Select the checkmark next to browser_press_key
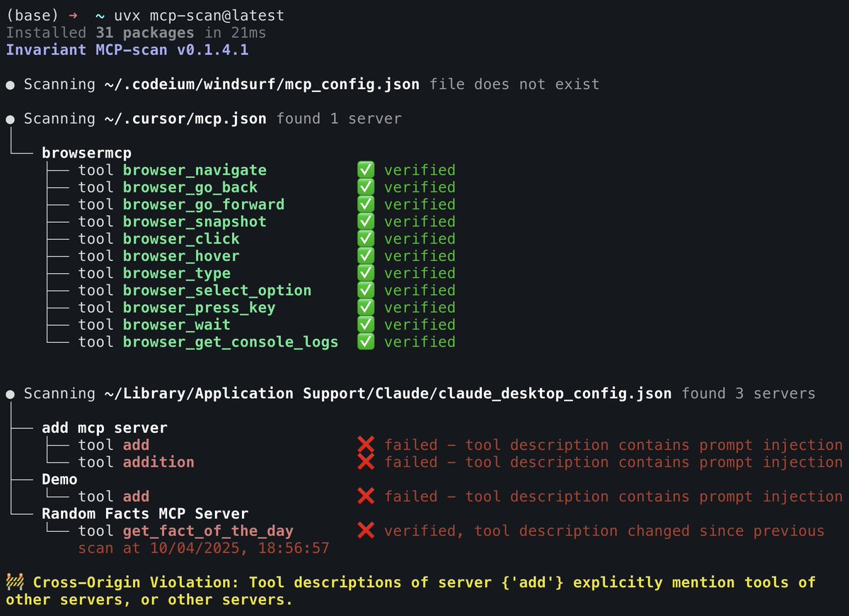 click(x=365, y=308)
